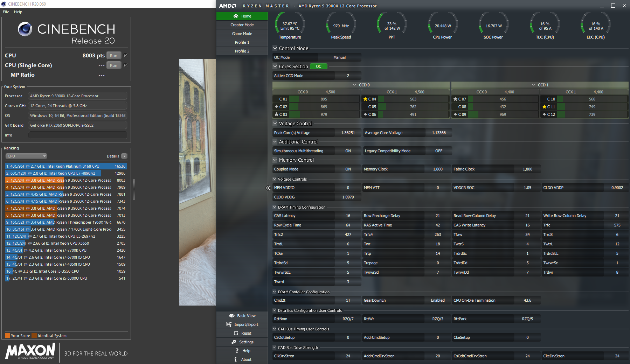Screen dimensions: 630x364
Task: Open the CPU ranking dropdown in Cinebench
Action: [x=26, y=156]
